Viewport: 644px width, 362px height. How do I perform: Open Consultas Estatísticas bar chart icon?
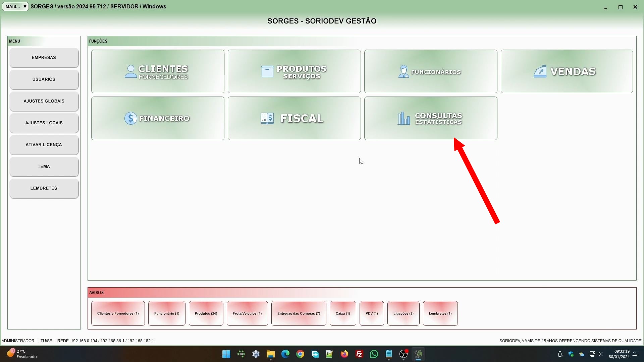coord(404,118)
